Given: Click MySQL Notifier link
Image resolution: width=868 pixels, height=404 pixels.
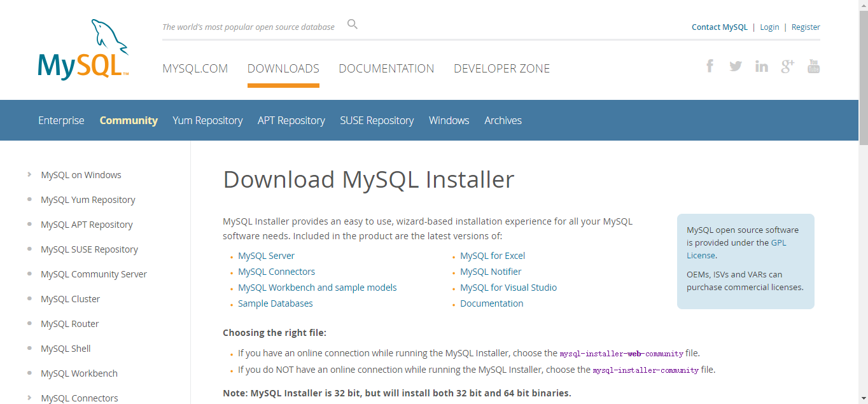Looking at the screenshot, I should coord(491,272).
